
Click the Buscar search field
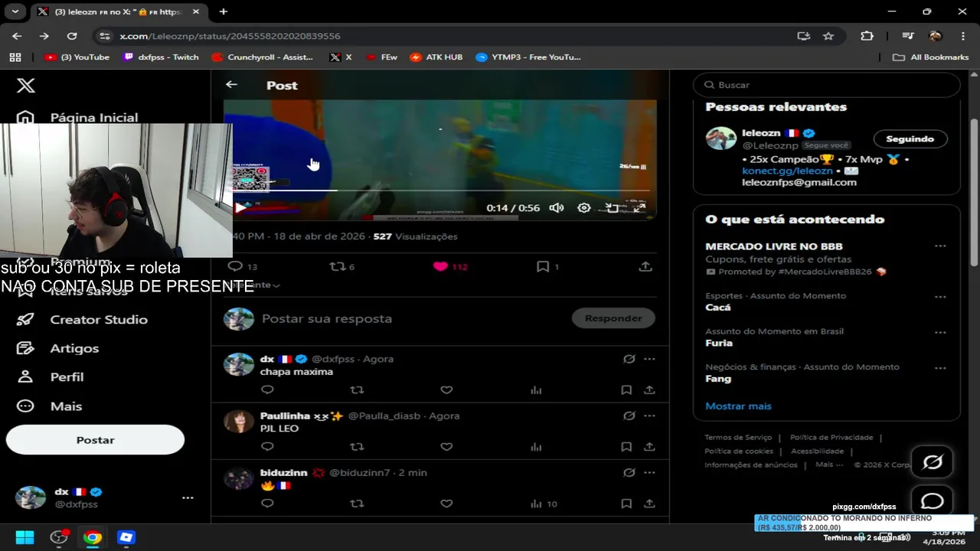tap(827, 85)
